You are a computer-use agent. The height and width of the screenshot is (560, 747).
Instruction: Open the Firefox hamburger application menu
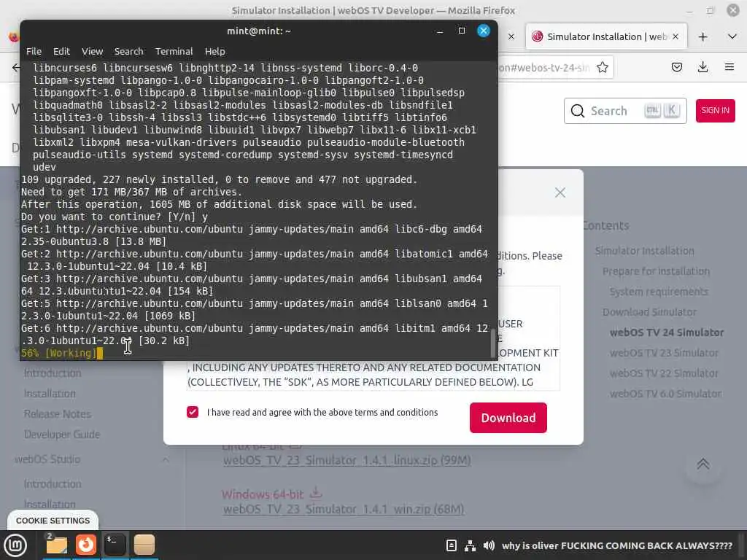729,67
